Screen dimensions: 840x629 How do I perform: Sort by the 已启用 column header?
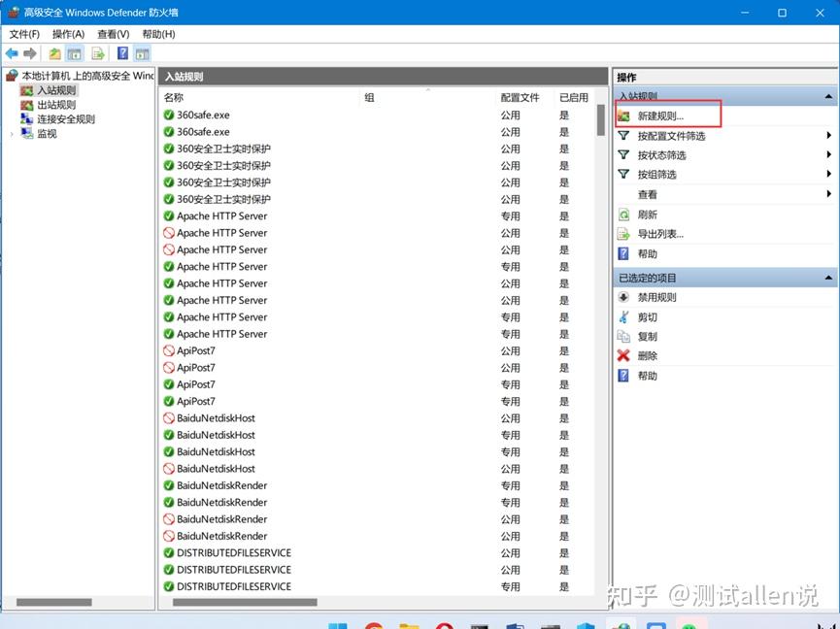coord(574,97)
